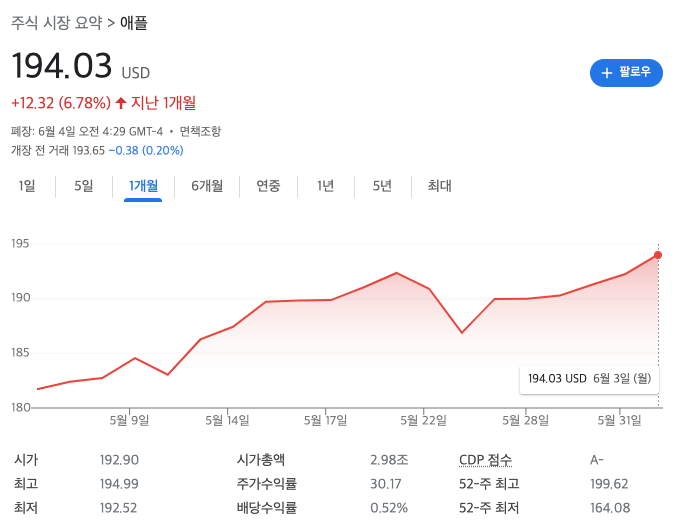Click the 195 y-axis label
Screen dimensions: 681x530
click(x=20, y=243)
